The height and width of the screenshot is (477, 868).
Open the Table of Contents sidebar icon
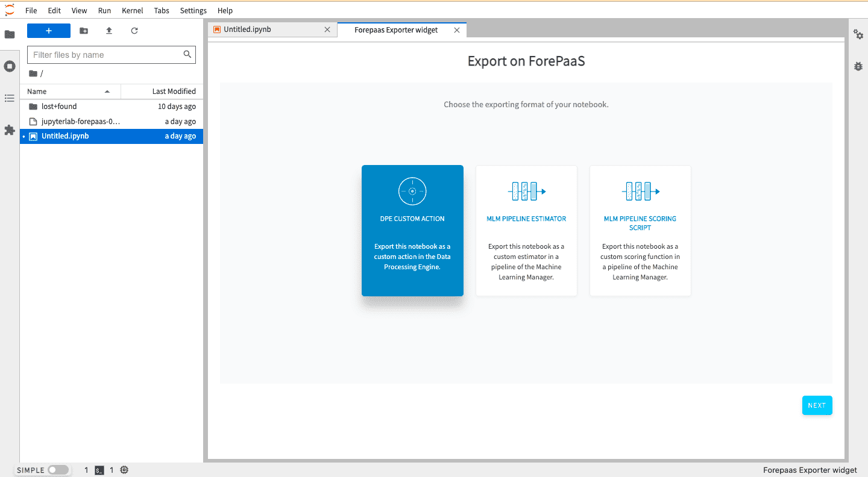[x=10, y=98]
